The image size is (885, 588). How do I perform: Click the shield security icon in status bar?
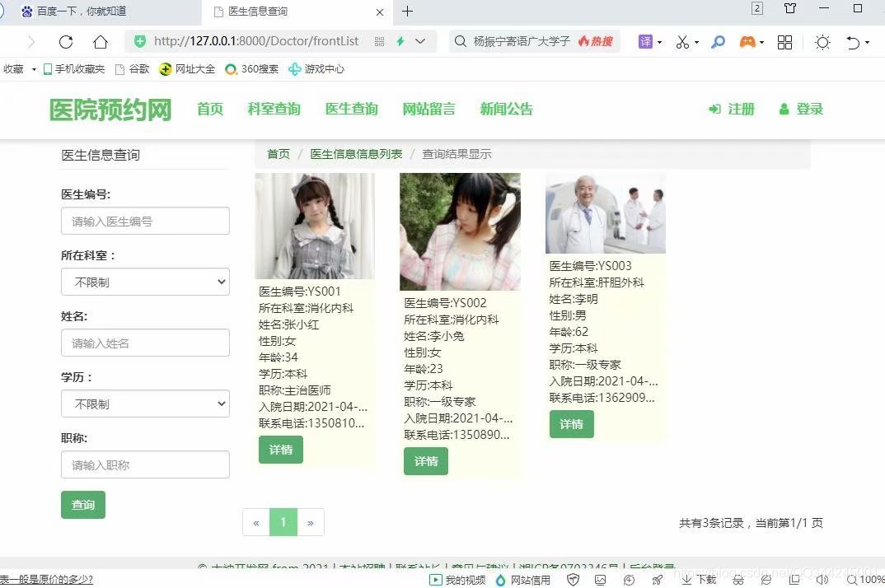coord(573,580)
